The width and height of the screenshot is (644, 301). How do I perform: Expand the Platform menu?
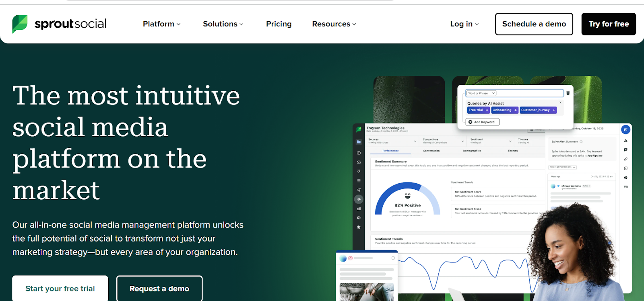coord(161,24)
